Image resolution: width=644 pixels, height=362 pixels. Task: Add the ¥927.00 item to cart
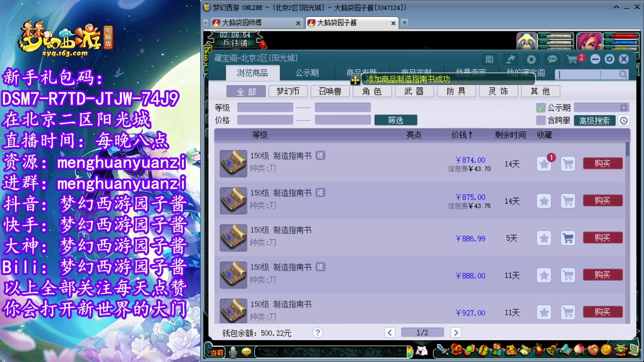point(568,313)
